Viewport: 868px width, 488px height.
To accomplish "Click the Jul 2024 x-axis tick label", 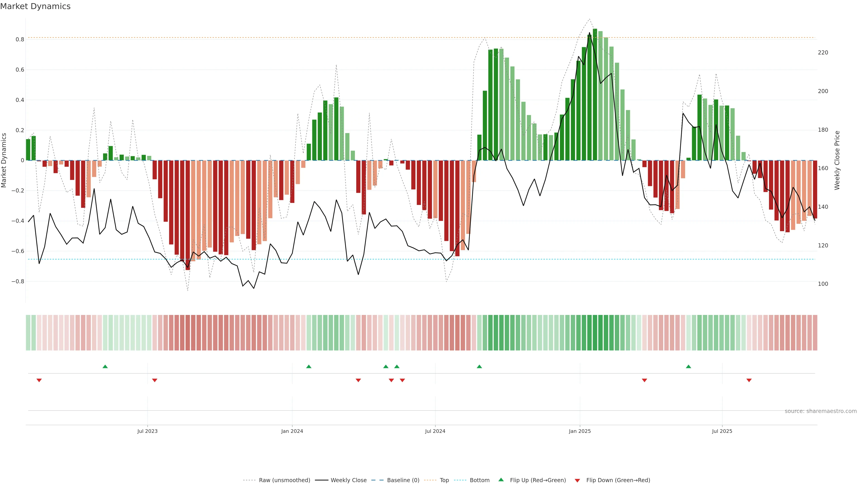I will 435,431.
